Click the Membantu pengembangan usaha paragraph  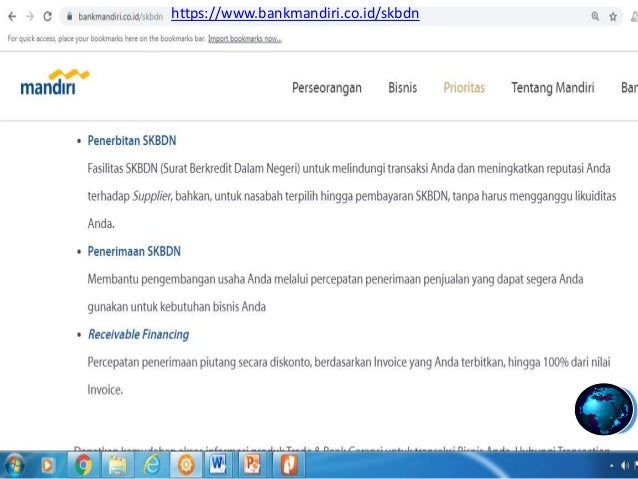pyautogui.click(x=336, y=293)
